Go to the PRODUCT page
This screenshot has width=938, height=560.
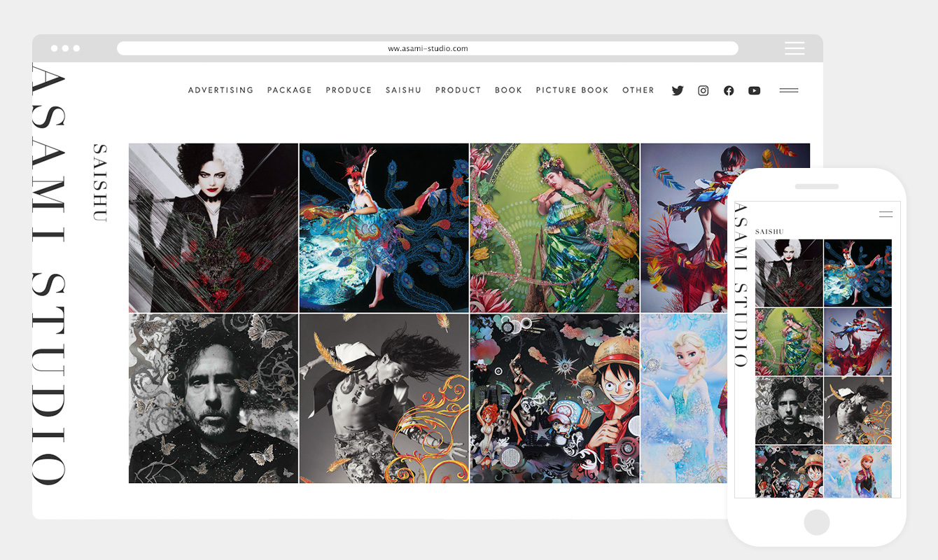tap(458, 90)
